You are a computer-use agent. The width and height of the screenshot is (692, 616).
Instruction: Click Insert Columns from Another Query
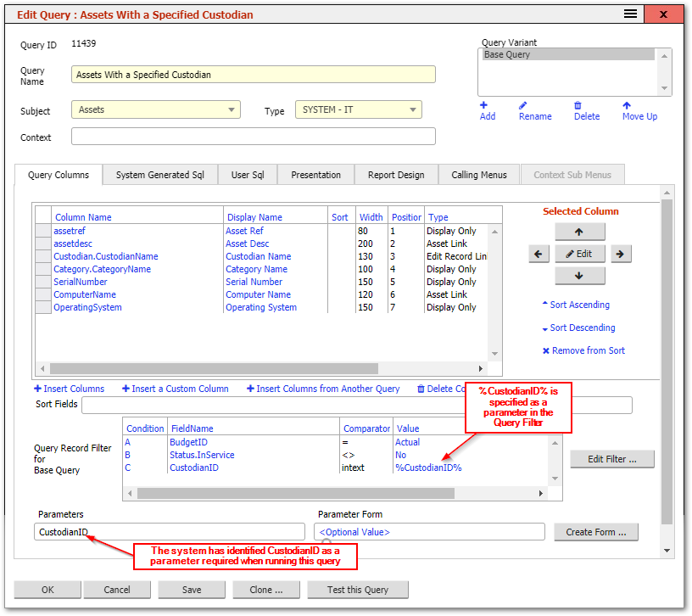(x=322, y=388)
